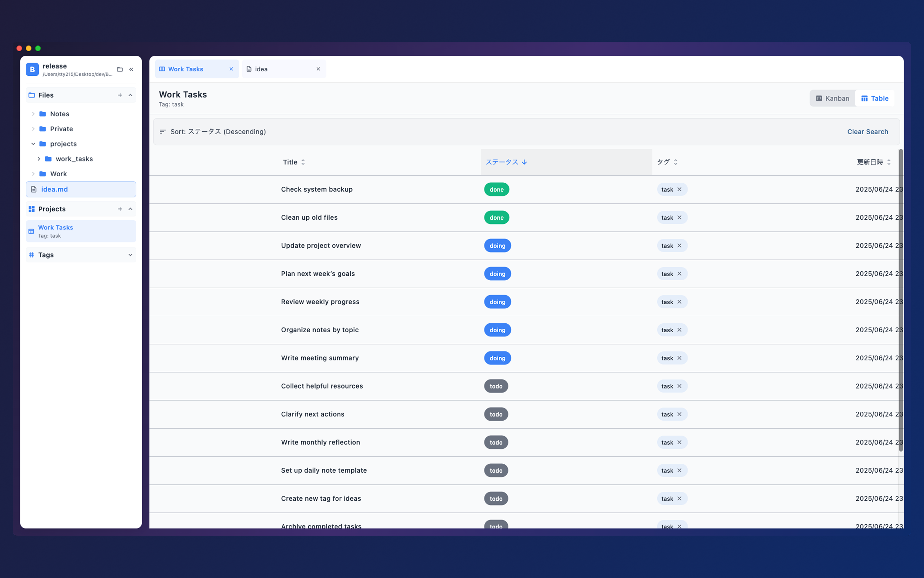Open the vault folder icon in sidebar header
Image resolution: width=924 pixels, height=578 pixels.
(x=120, y=69)
